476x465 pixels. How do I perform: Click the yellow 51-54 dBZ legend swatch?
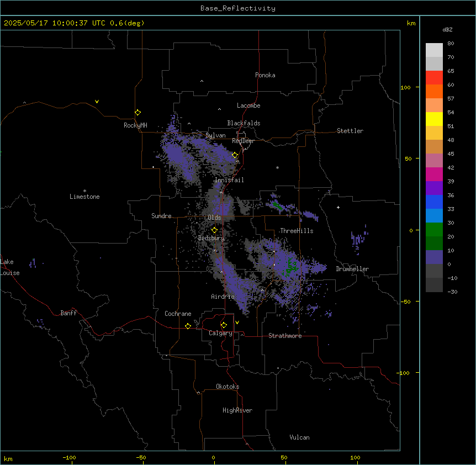tap(434, 119)
